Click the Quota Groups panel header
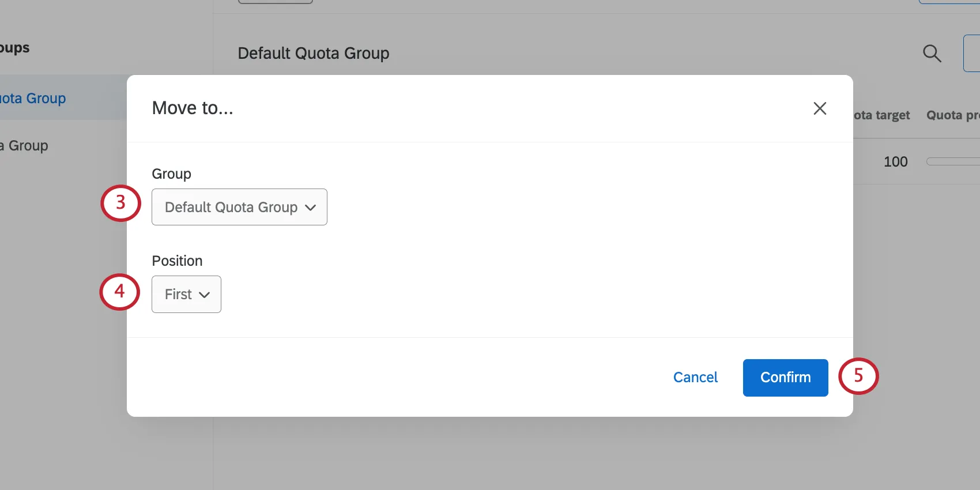Screen dimensions: 980x490 coord(15,47)
